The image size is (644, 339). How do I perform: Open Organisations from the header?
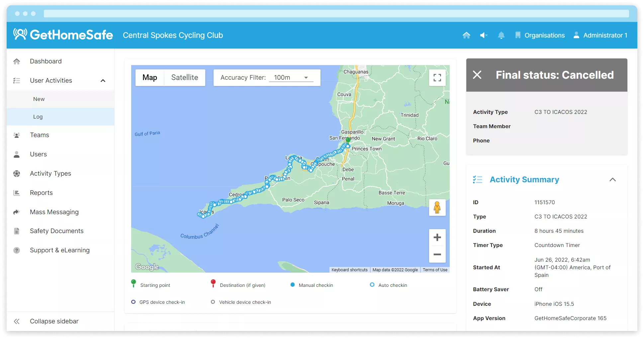(x=540, y=35)
